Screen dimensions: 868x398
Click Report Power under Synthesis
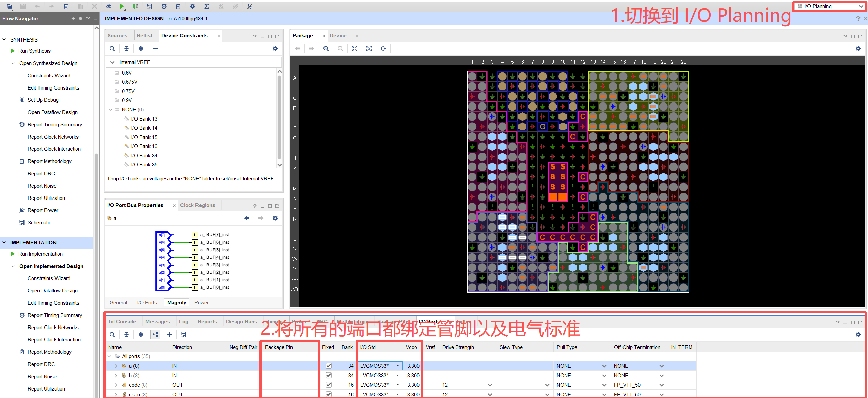[43, 210]
